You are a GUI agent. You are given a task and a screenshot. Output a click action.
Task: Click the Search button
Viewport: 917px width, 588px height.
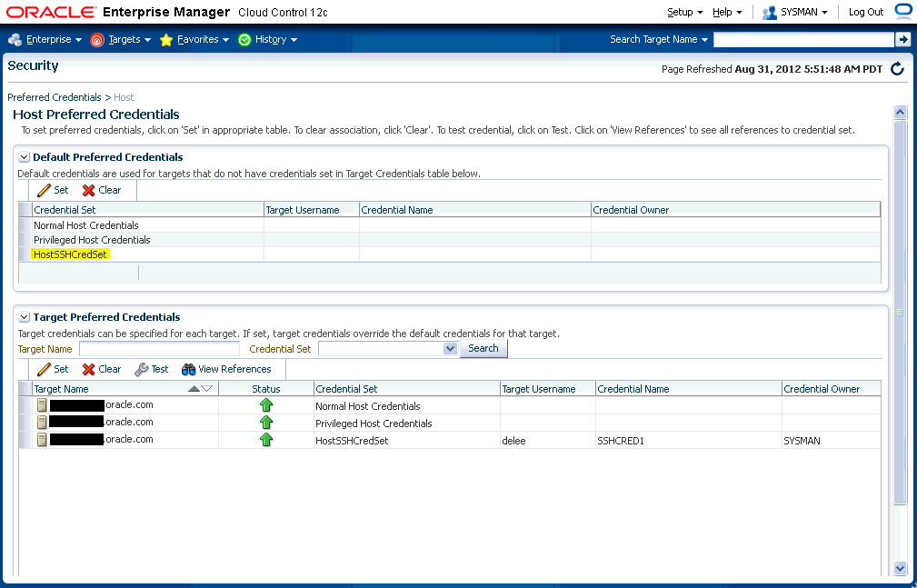point(483,349)
